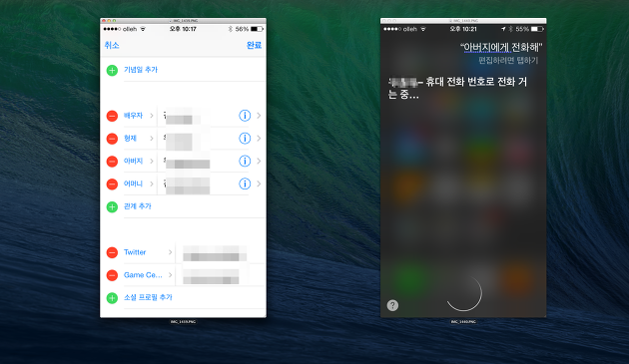Screen dimensions: 629x364
Task: Open Twitter social label picker
Action: (148, 252)
